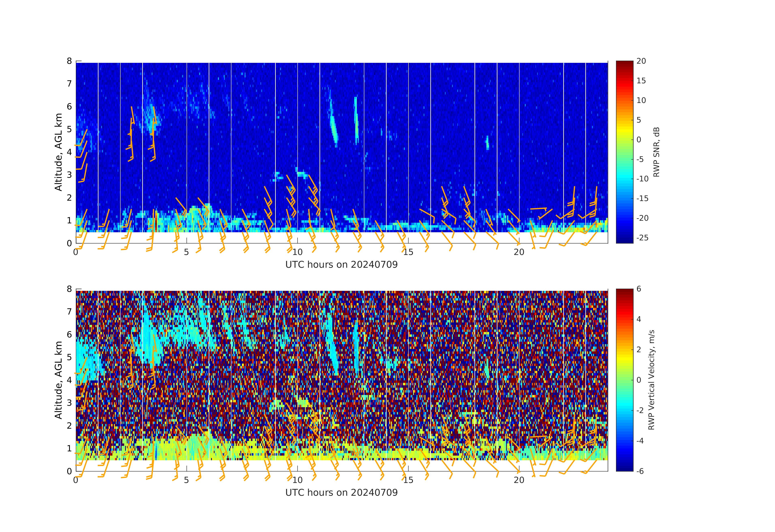
Task: Click the 0 tick on the velocity colorbar
Action: 639,380
